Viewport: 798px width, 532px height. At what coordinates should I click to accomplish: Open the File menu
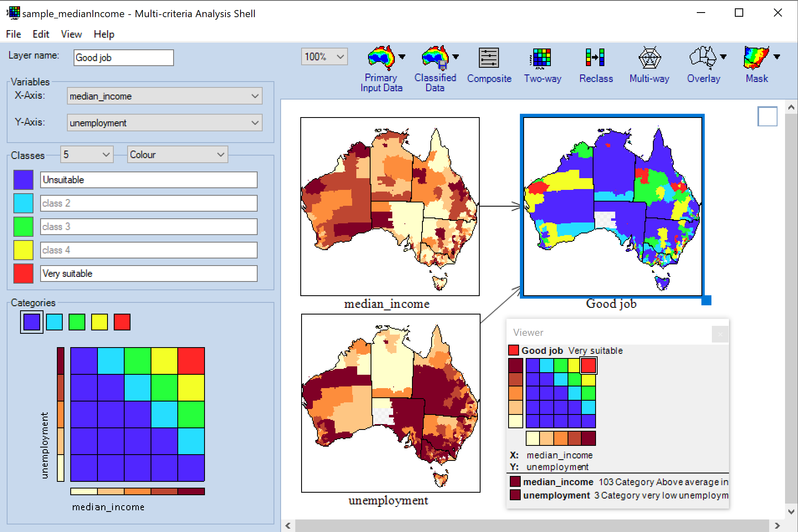point(13,34)
